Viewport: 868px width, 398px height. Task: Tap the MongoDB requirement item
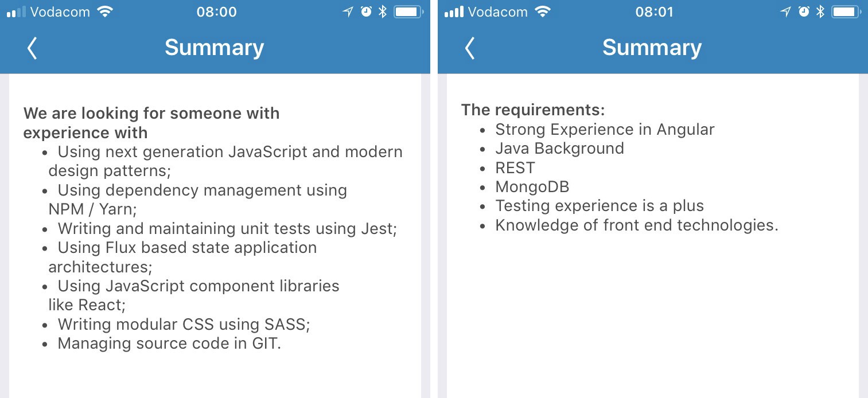click(x=532, y=186)
